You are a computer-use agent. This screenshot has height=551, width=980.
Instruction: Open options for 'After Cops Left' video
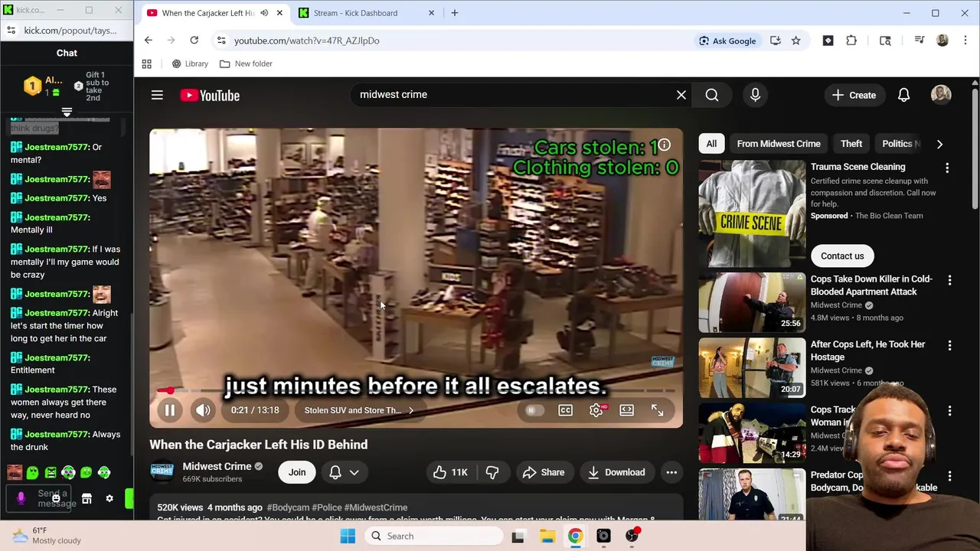tap(949, 346)
